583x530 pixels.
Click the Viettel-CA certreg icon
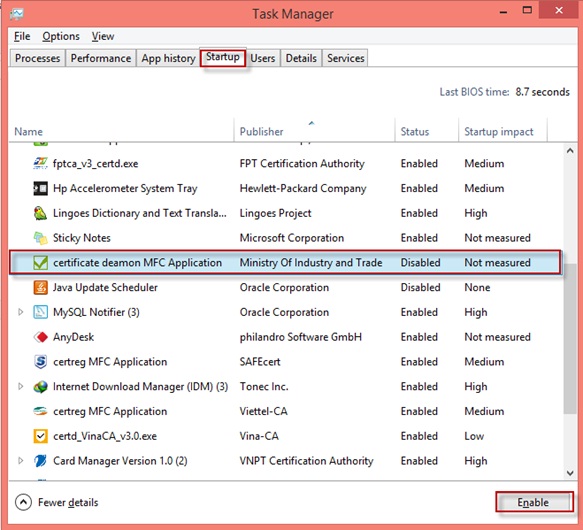[x=40, y=411]
